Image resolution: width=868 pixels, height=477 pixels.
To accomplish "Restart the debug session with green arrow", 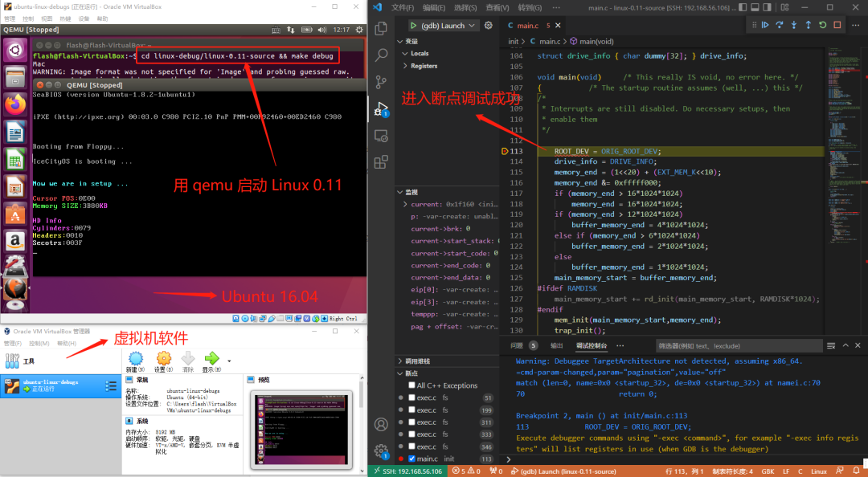I will tap(823, 25).
